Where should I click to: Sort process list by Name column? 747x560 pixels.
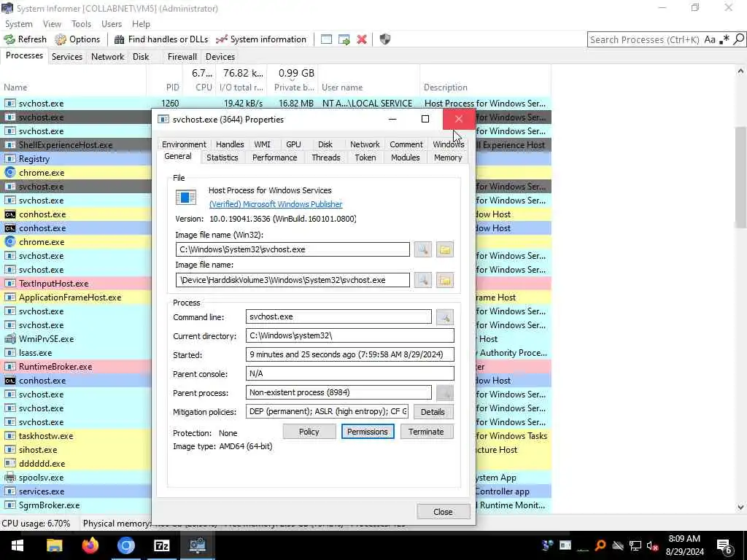(74, 87)
